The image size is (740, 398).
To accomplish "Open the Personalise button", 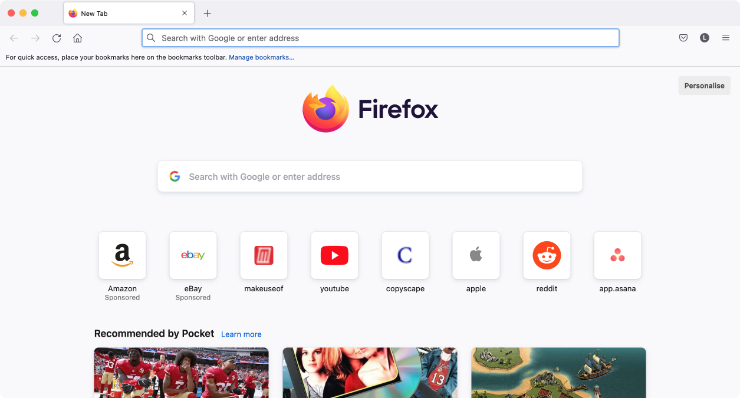I will pos(704,85).
